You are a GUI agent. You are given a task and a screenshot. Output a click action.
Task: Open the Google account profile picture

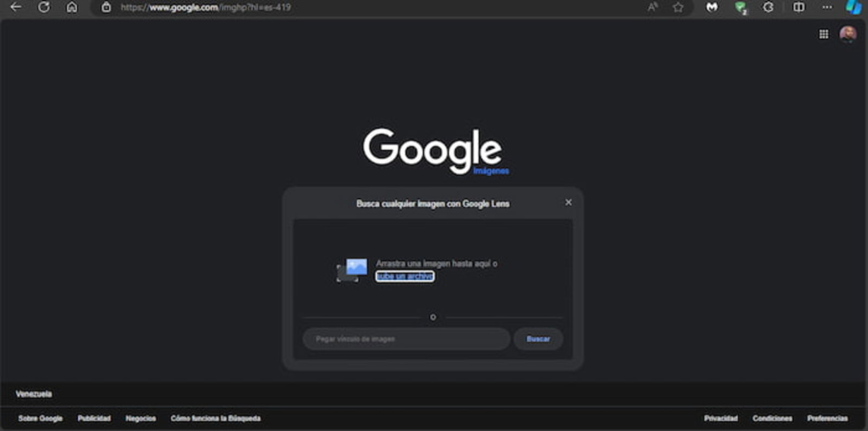pos(848,34)
